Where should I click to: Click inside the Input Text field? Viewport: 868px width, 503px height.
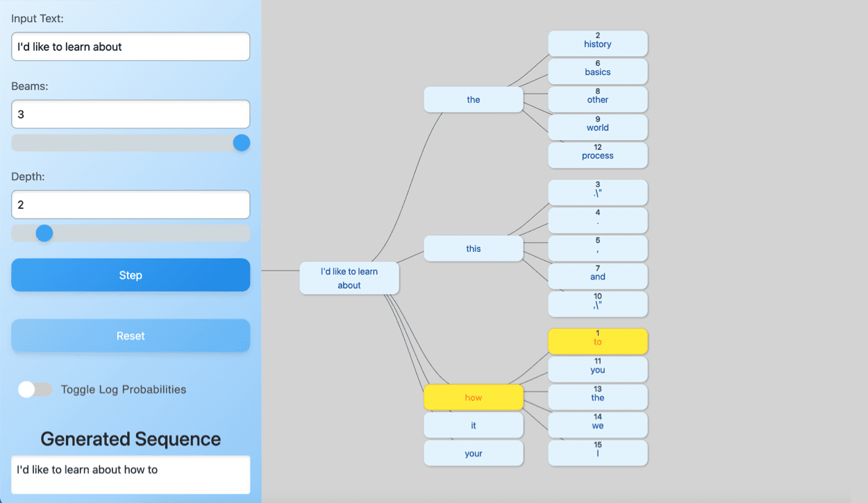point(130,46)
